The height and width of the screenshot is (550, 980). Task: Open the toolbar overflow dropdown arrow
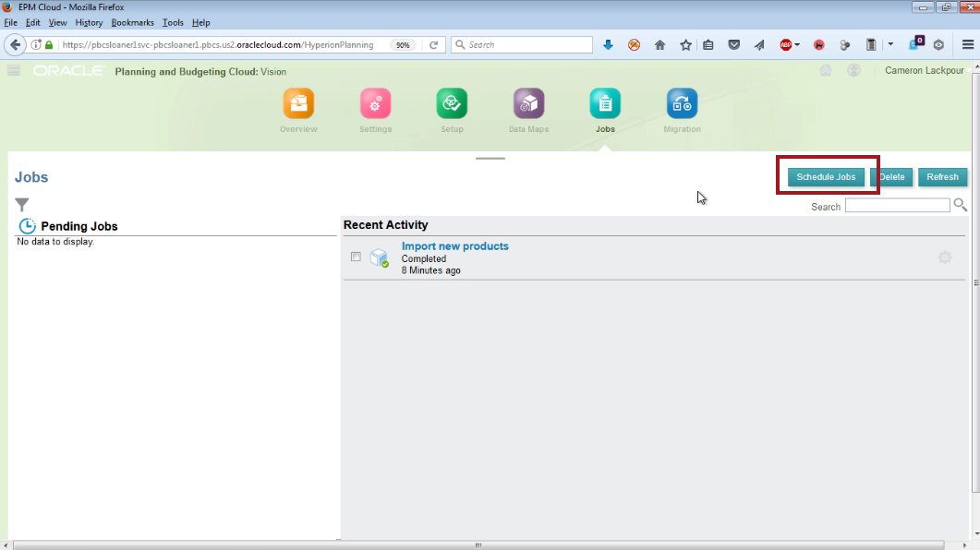pyautogui.click(x=890, y=45)
